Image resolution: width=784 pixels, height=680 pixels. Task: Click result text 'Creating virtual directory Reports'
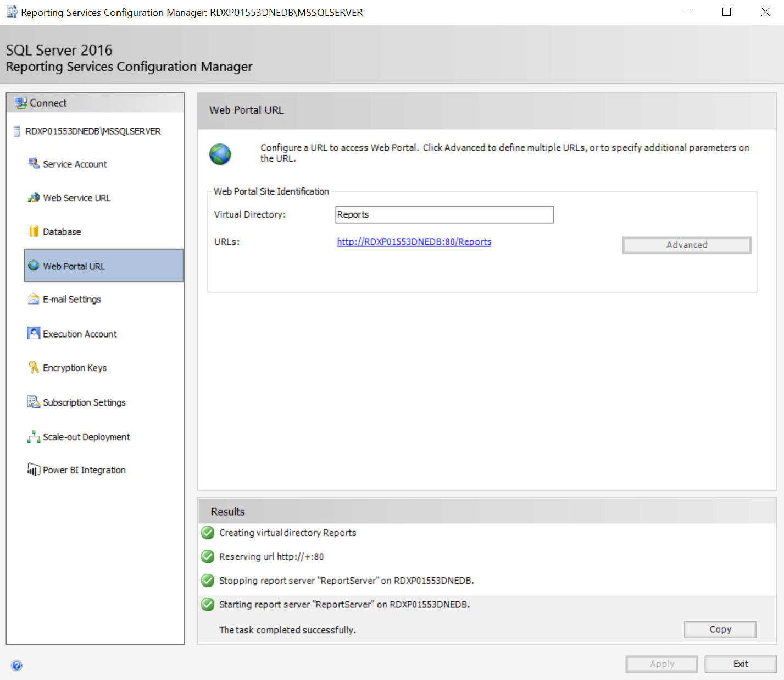coord(288,533)
